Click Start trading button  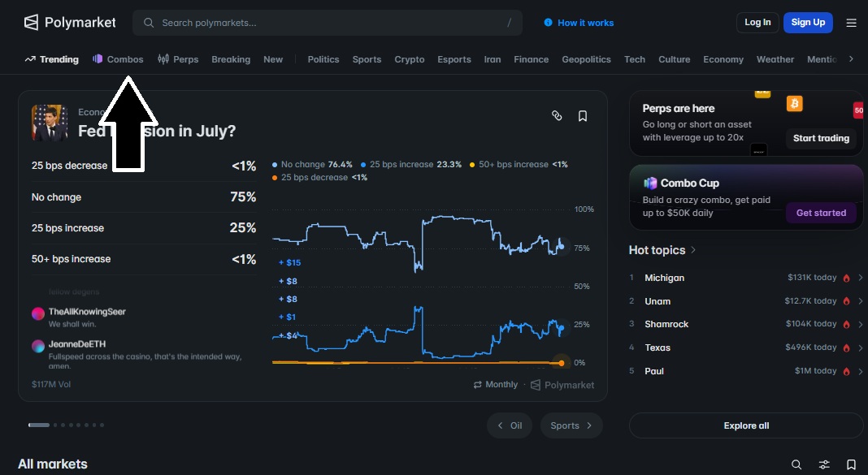[821, 138]
